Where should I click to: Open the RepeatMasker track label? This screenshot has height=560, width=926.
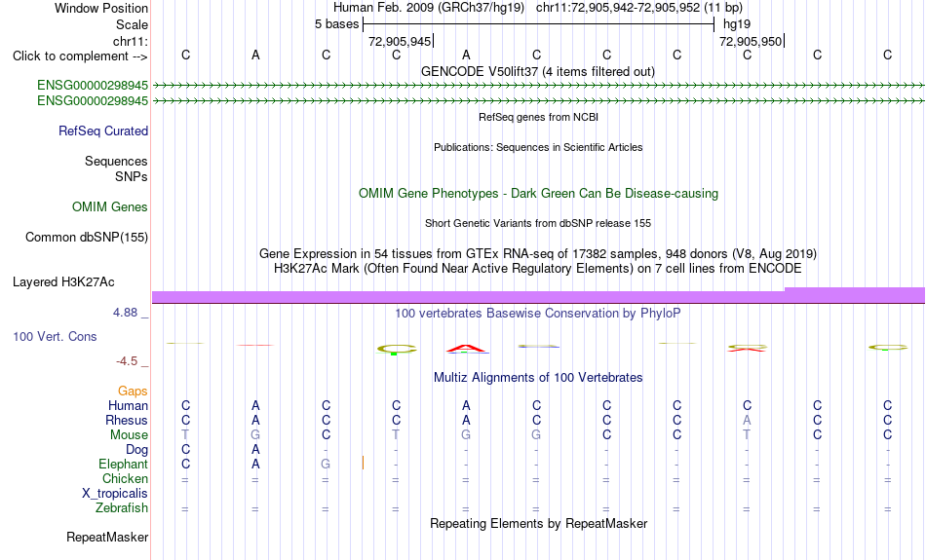pos(107,537)
